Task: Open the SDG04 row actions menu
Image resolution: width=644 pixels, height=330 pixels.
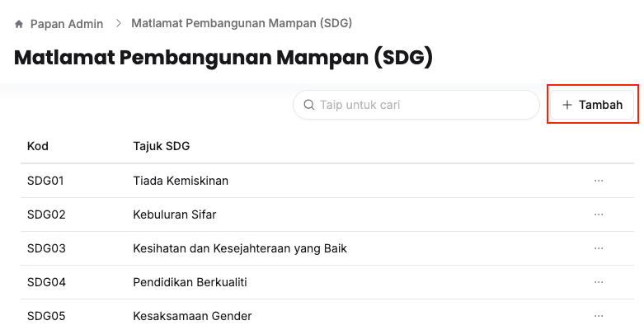Action: tap(599, 282)
